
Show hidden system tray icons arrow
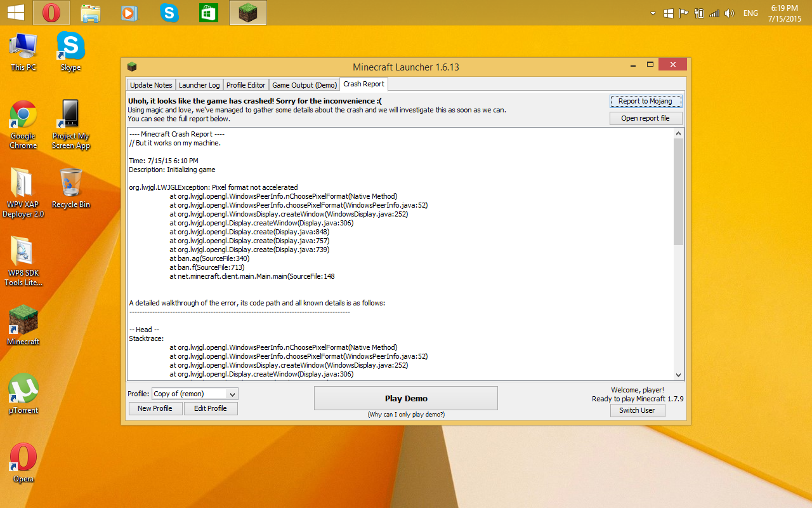pos(653,13)
